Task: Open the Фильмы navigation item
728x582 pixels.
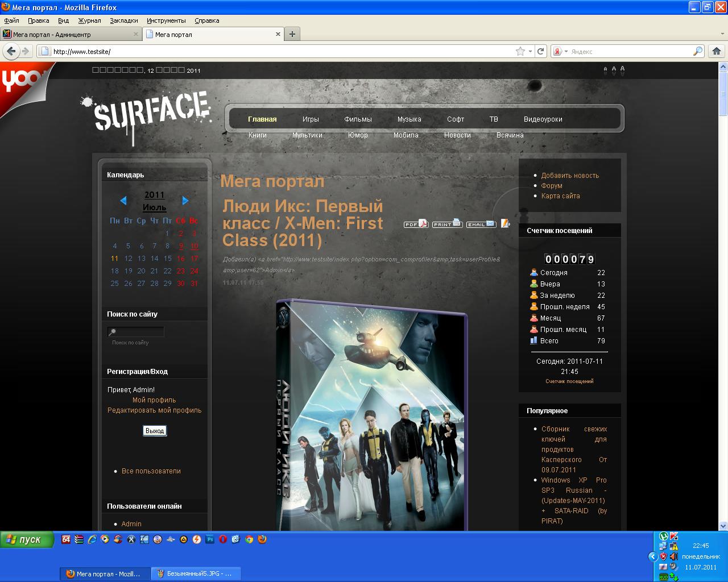Action: (x=358, y=119)
